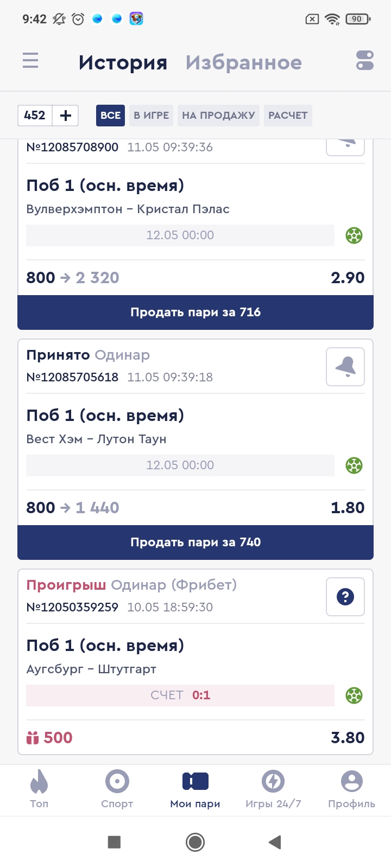Open the hamburger menu
This screenshot has height=868, width=391.
[30, 60]
